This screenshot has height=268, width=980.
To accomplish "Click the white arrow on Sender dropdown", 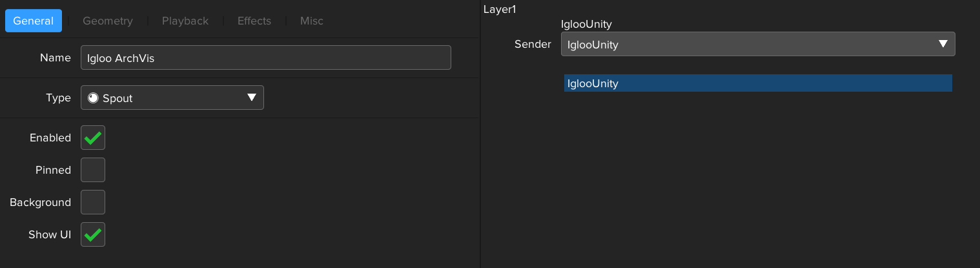I will pos(943,44).
